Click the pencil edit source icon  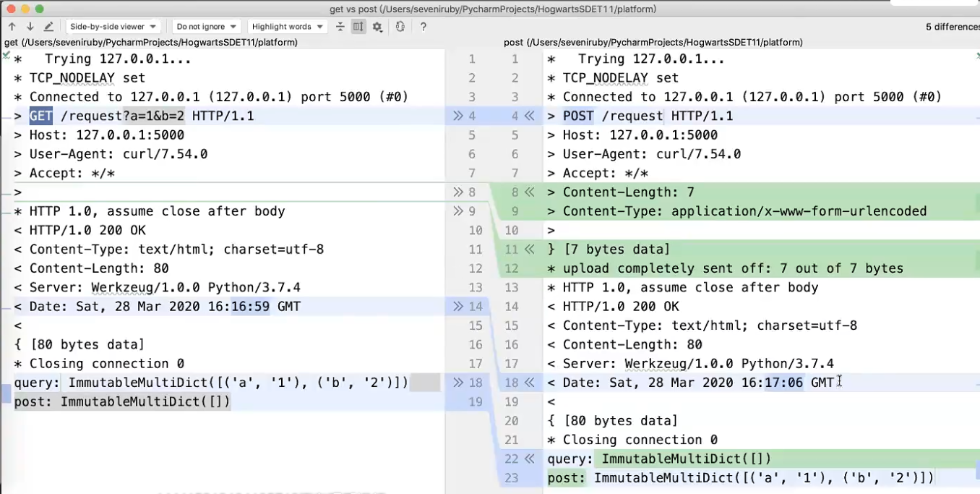(x=48, y=27)
